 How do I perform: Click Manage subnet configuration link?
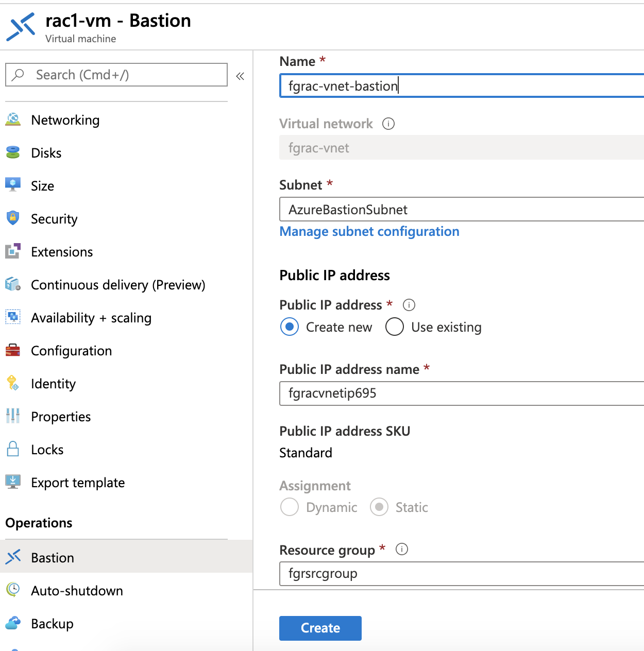point(369,231)
